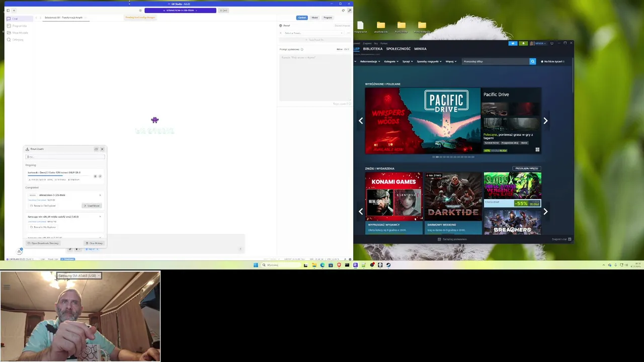644x362 pixels.
Task: Click the Steam store search magnifier button
Action: [x=533, y=61]
